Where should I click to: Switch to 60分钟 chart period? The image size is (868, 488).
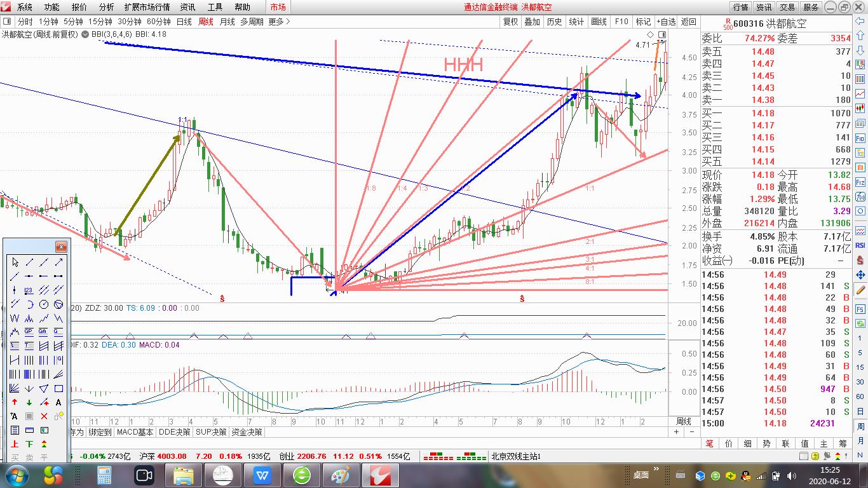(159, 22)
